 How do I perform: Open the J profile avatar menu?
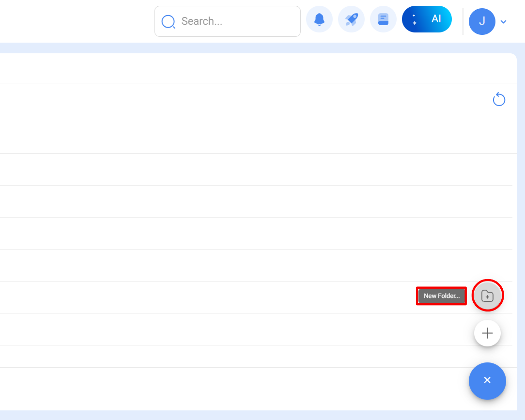pos(482,21)
